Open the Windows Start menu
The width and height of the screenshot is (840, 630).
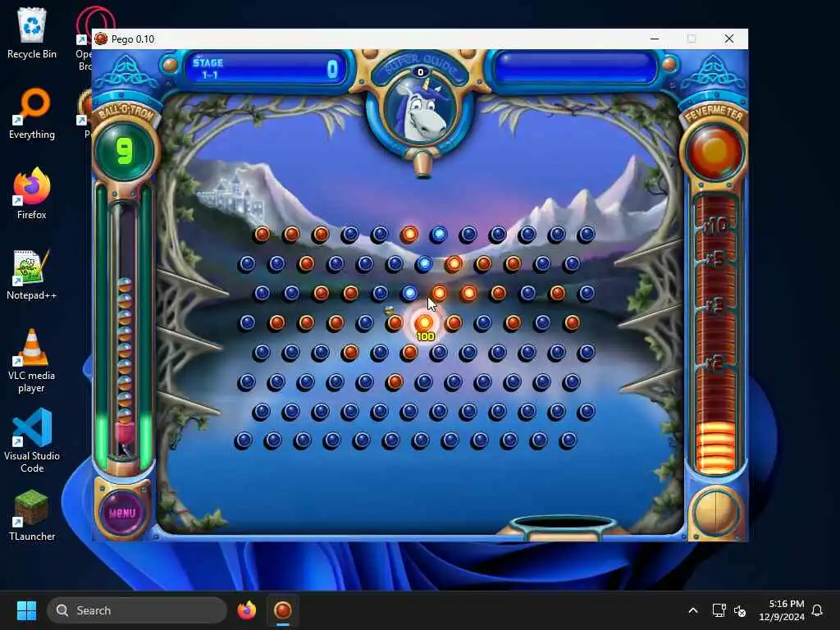coord(26,610)
